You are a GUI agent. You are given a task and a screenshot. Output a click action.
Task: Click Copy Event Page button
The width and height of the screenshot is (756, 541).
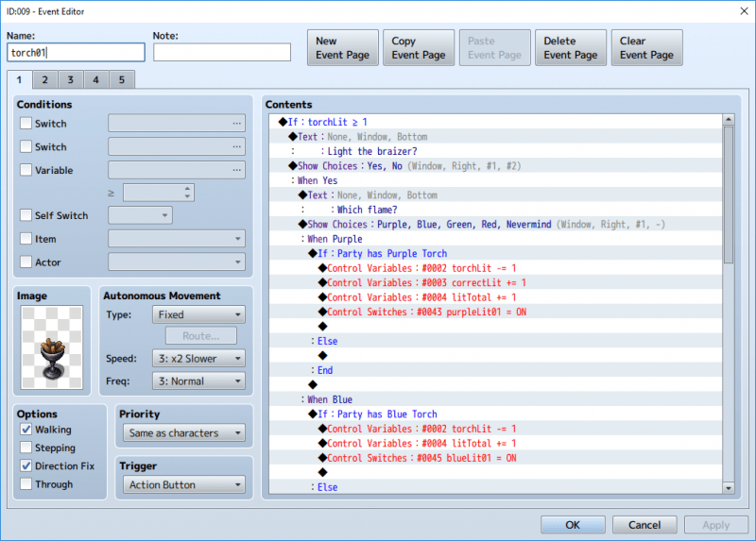tap(419, 48)
